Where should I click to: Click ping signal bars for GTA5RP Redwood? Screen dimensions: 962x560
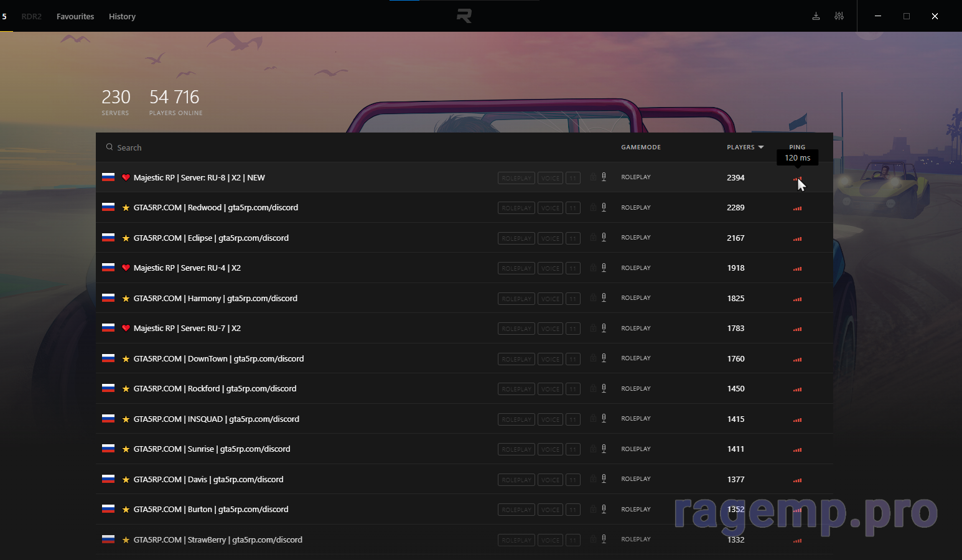(x=797, y=208)
